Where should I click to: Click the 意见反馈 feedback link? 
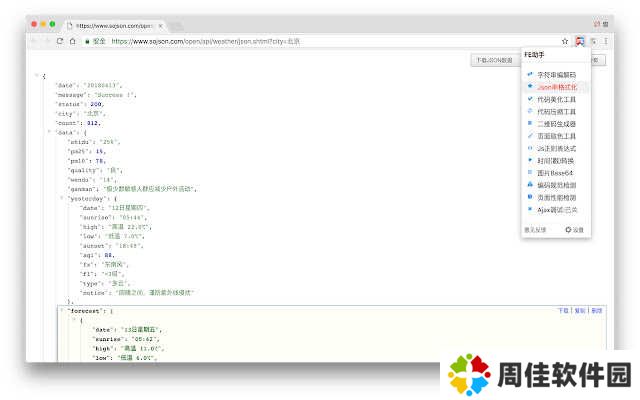click(x=535, y=230)
